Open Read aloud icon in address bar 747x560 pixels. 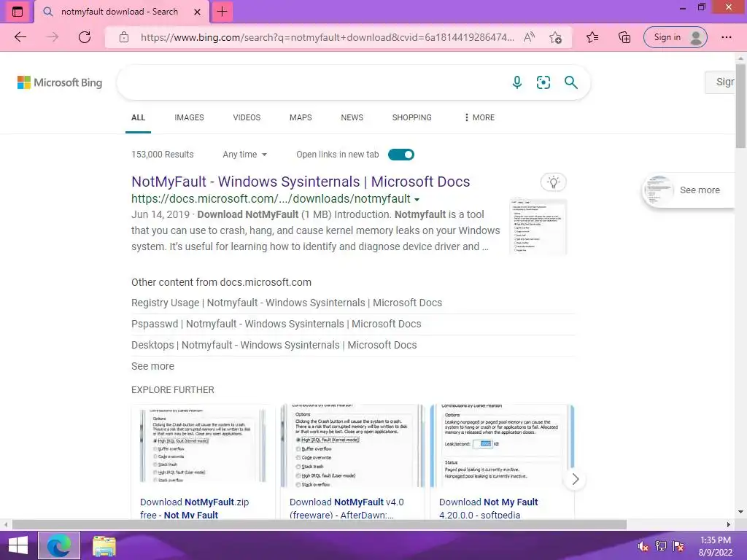click(x=529, y=37)
